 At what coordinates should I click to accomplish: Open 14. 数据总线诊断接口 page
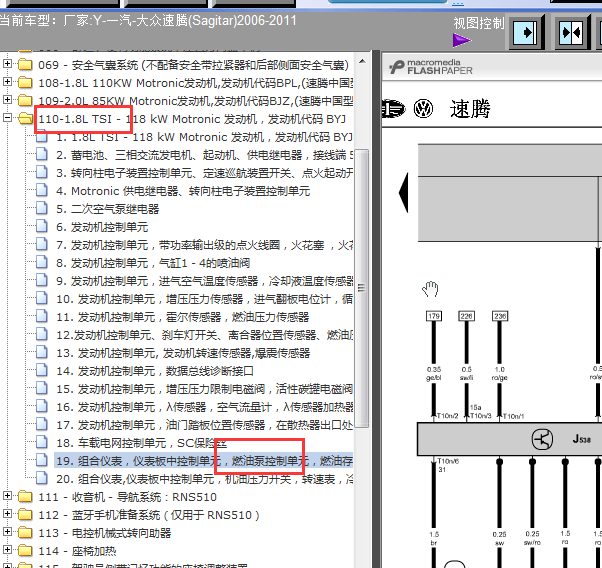pyautogui.click(x=154, y=372)
